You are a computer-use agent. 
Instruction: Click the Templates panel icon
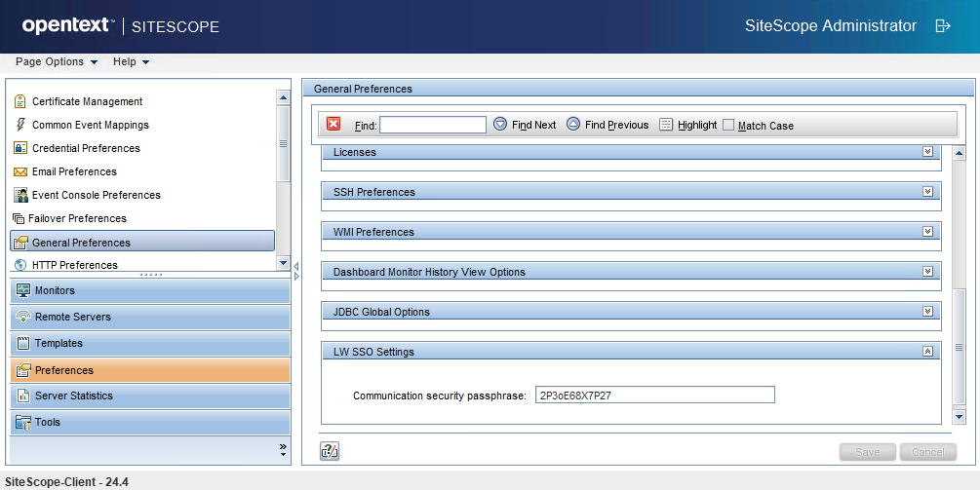pos(23,343)
